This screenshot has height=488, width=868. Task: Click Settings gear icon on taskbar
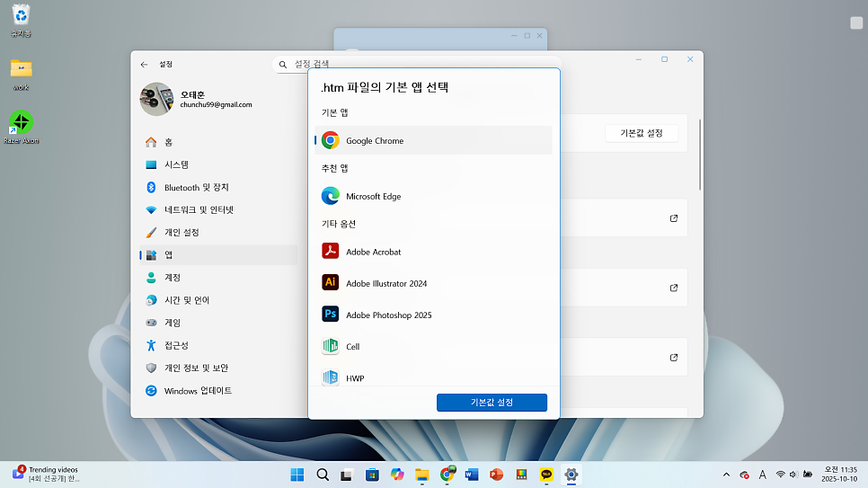click(x=571, y=475)
